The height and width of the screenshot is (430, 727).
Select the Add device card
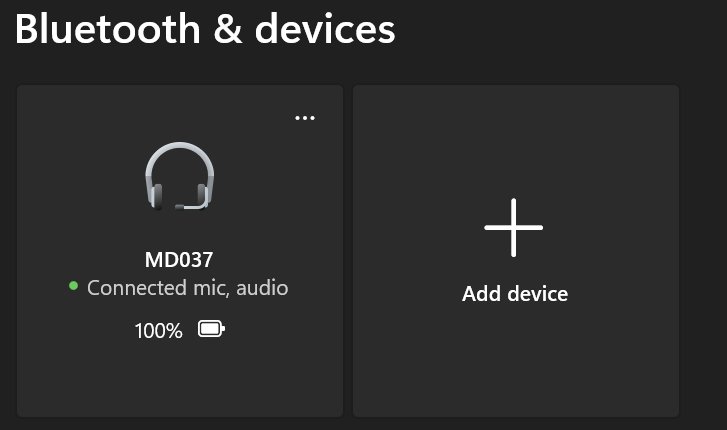[x=516, y=250]
